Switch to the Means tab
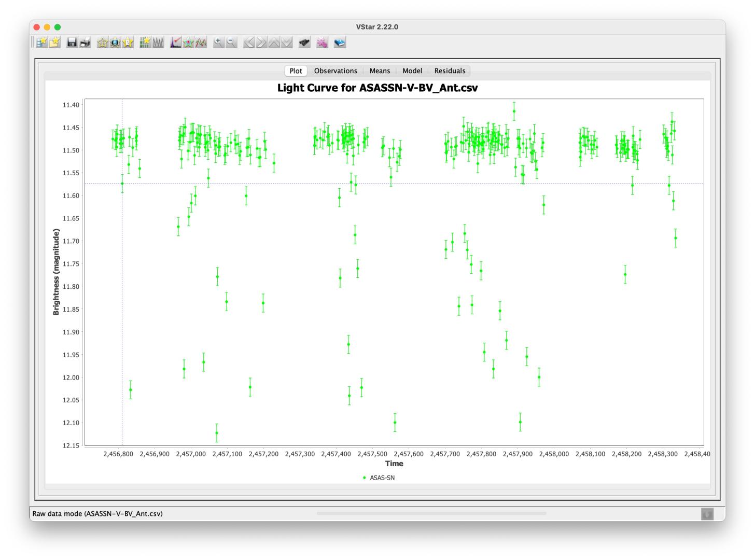This screenshot has height=560, width=755. [x=380, y=71]
